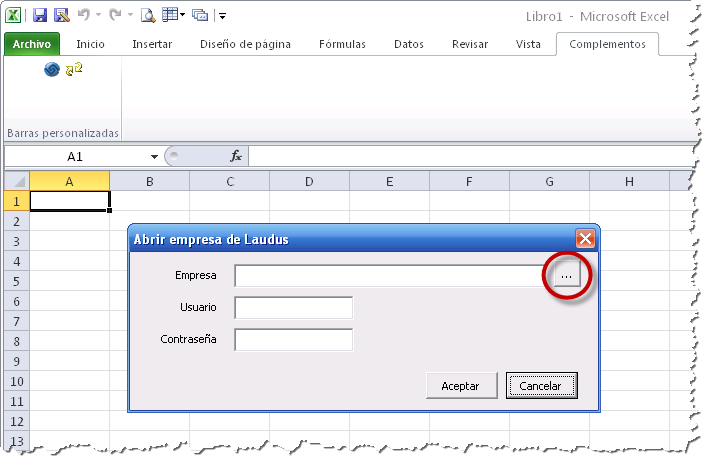The image size is (709, 462).
Task: Select row 2 header
Action: pos(17,222)
